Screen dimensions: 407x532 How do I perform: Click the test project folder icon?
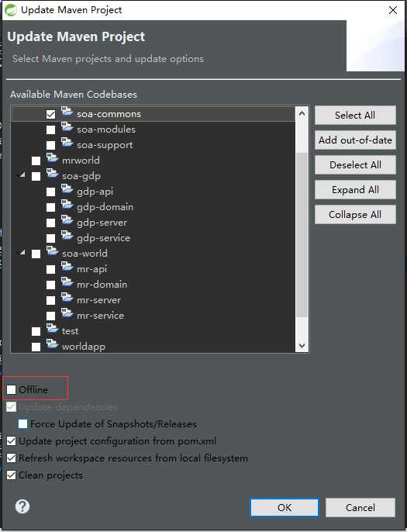52,329
